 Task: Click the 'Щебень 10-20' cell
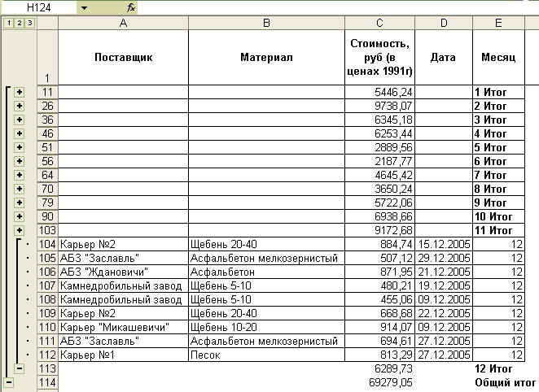266,327
